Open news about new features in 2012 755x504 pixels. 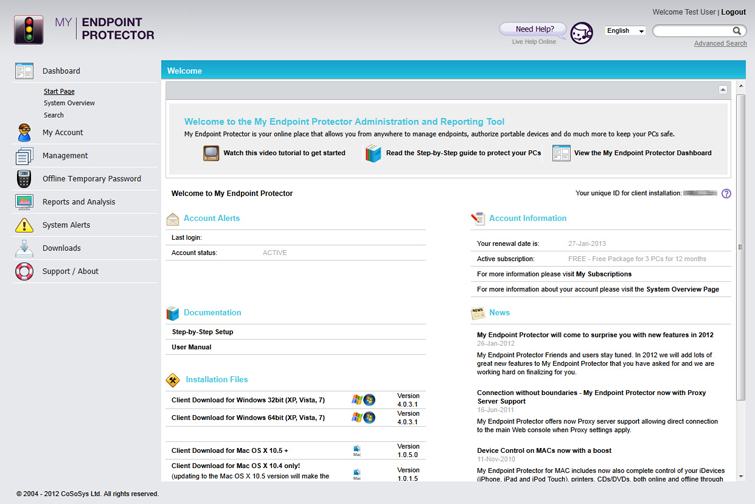coord(595,335)
